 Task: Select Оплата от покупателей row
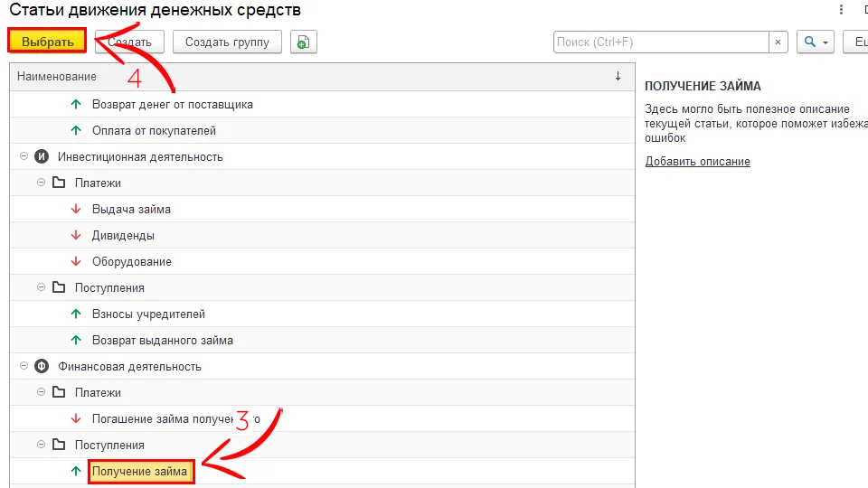[154, 130]
